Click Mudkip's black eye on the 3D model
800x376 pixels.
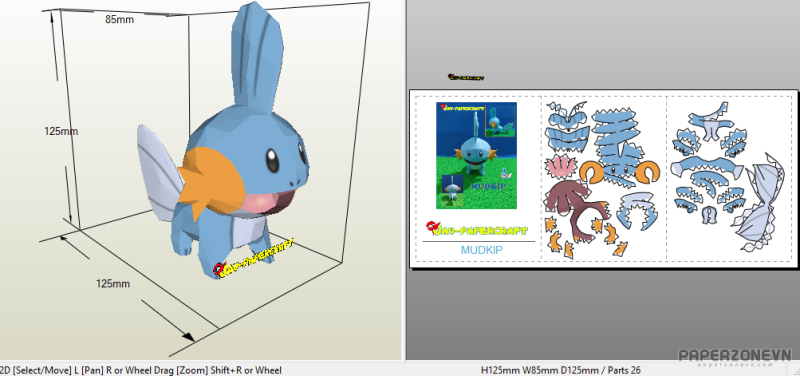point(272,160)
